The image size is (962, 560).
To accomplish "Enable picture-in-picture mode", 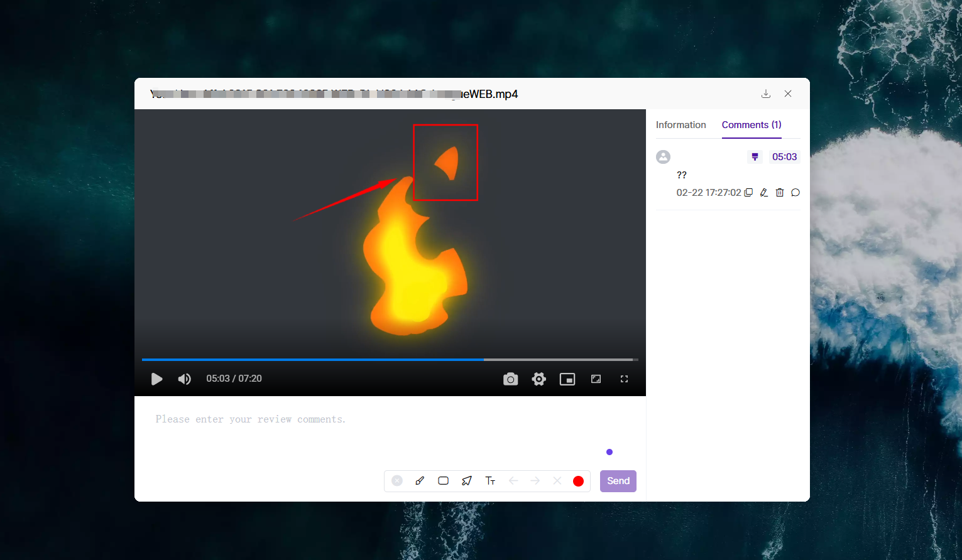I will pos(567,379).
